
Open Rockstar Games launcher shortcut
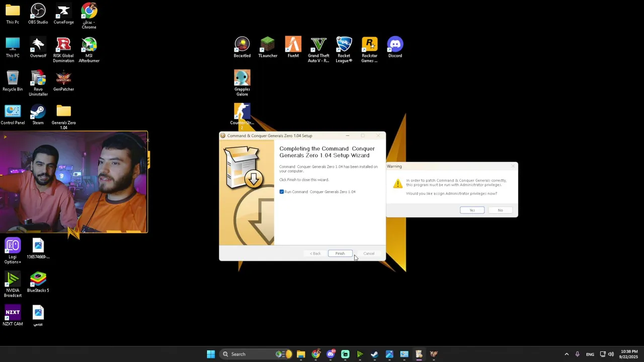pos(369,50)
